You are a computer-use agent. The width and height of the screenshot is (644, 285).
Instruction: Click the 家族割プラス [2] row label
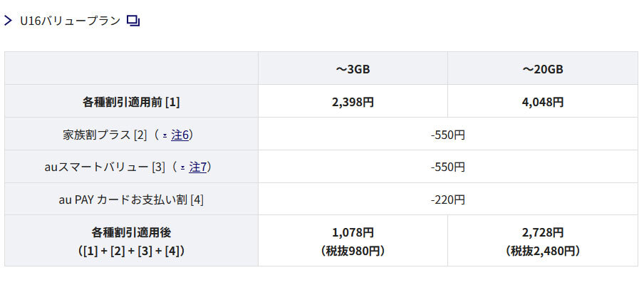pyautogui.click(x=105, y=135)
